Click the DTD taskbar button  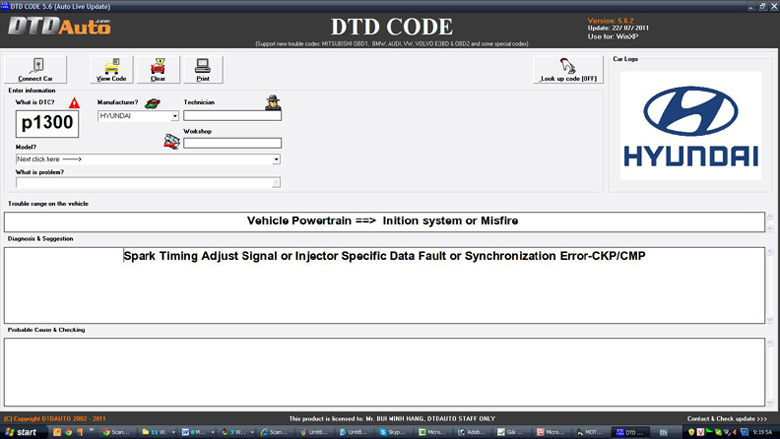click(x=630, y=432)
